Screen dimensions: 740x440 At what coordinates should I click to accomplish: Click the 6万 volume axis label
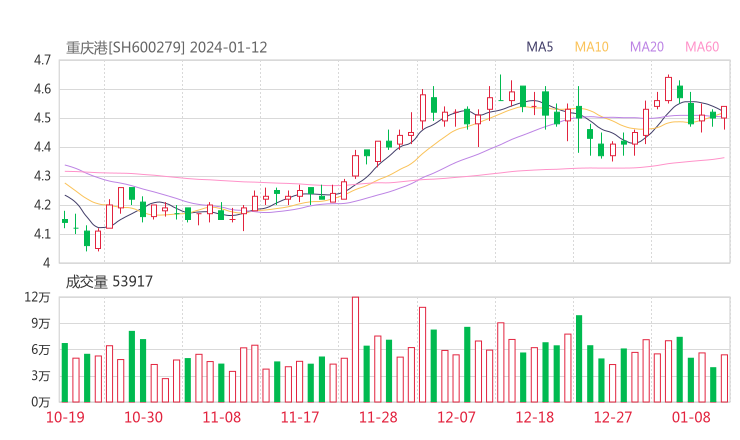[x=41, y=350]
